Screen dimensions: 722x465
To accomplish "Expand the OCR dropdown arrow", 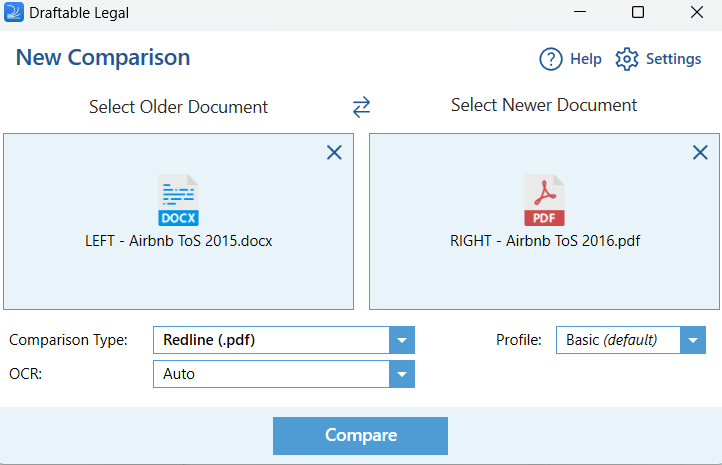I will pyautogui.click(x=402, y=374).
